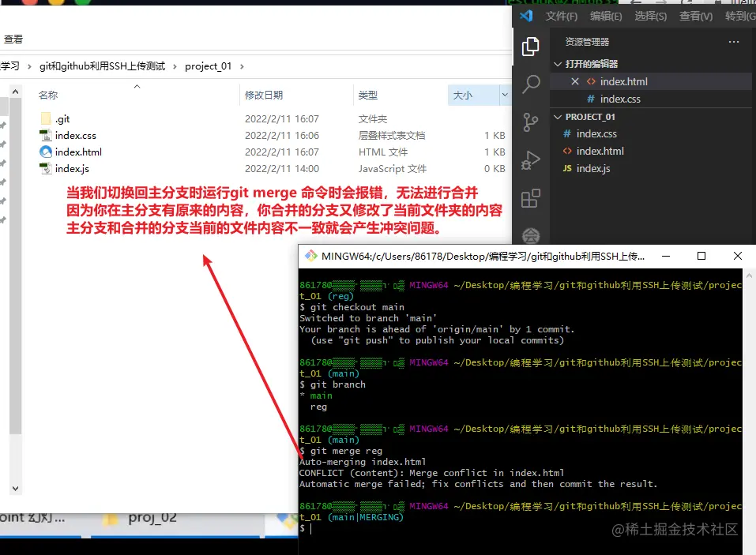This screenshot has width=756, height=555.
Task: Click the Git Bash title bar icon
Action: 311,256
